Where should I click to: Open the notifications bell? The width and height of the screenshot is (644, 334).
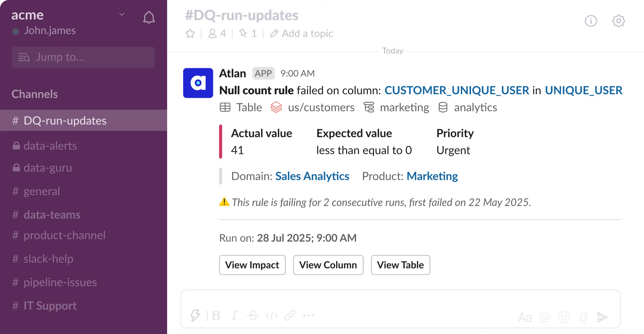pyautogui.click(x=149, y=17)
